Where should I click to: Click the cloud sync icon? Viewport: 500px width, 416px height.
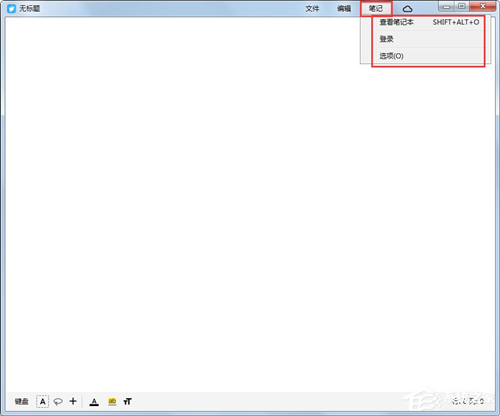pyautogui.click(x=407, y=9)
